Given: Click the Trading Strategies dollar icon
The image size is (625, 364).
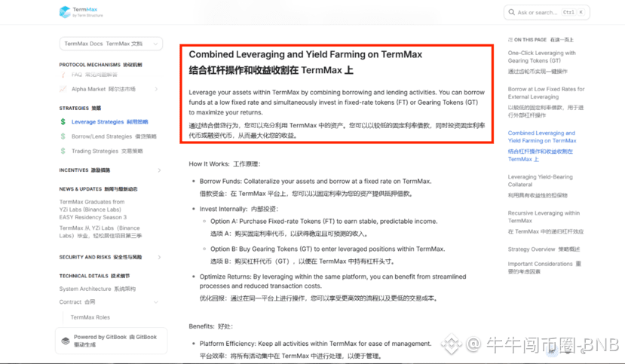Looking at the screenshot, I should click(x=63, y=151).
